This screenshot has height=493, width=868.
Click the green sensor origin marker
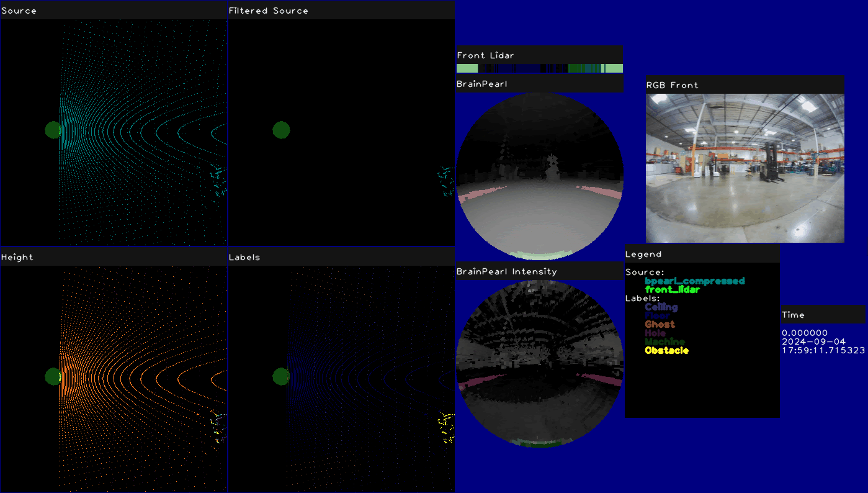pyautogui.click(x=53, y=130)
